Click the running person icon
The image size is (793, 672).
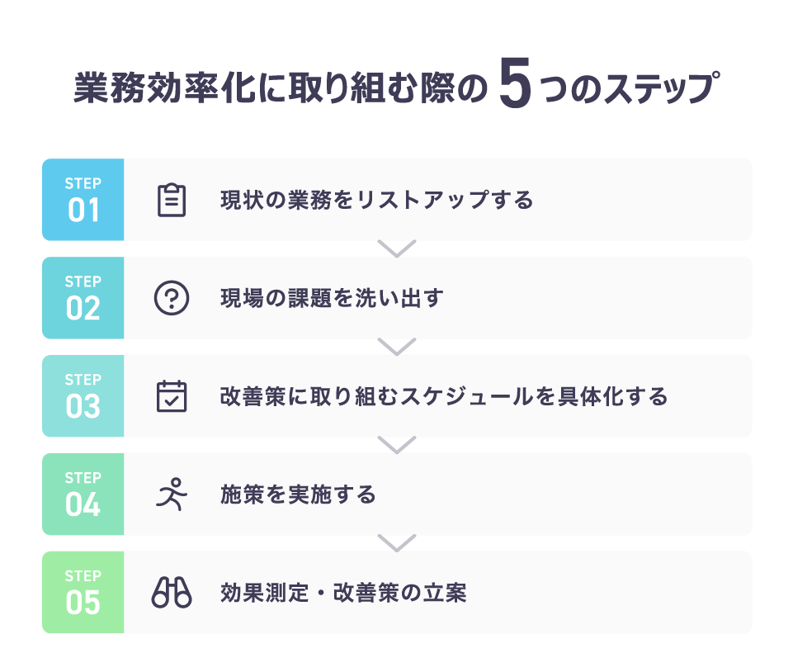tap(172, 494)
